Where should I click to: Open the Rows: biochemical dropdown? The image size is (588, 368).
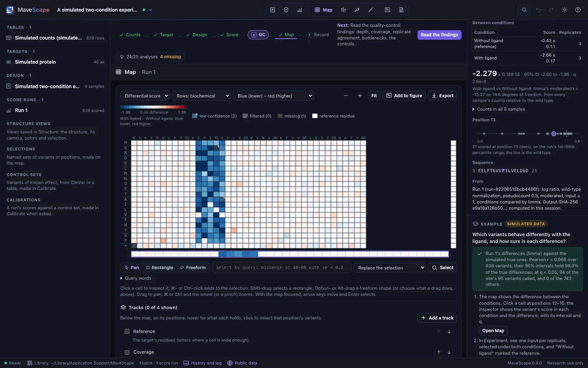click(x=201, y=96)
